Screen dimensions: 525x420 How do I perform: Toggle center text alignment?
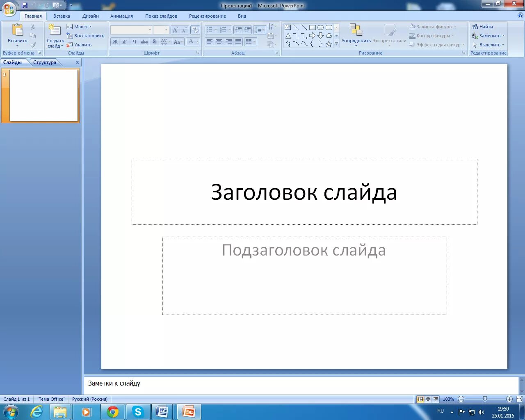(x=219, y=42)
